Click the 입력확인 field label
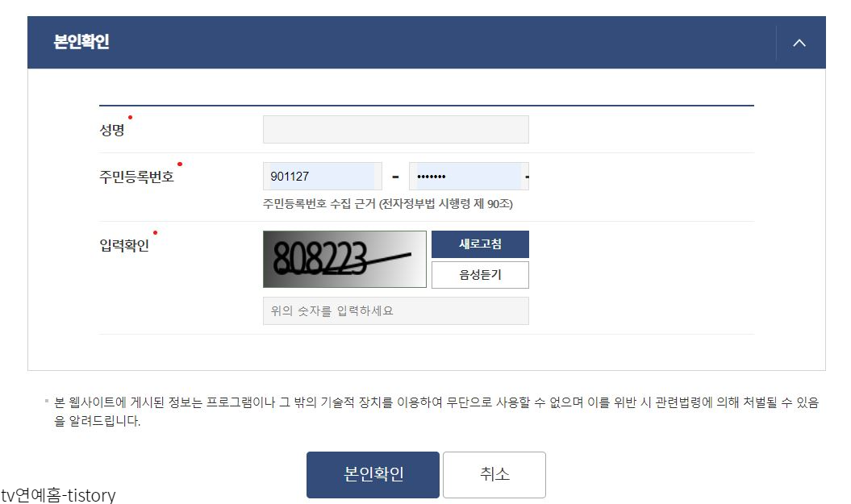The width and height of the screenshot is (851, 504). [x=123, y=245]
